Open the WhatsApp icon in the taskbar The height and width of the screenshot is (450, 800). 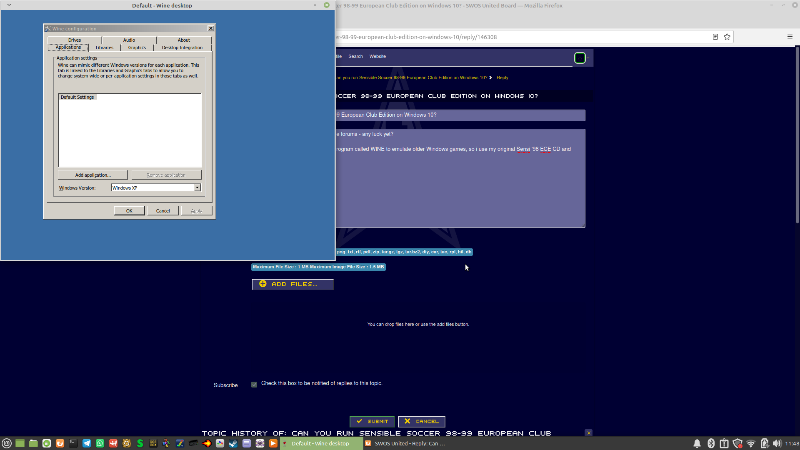(99, 443)
